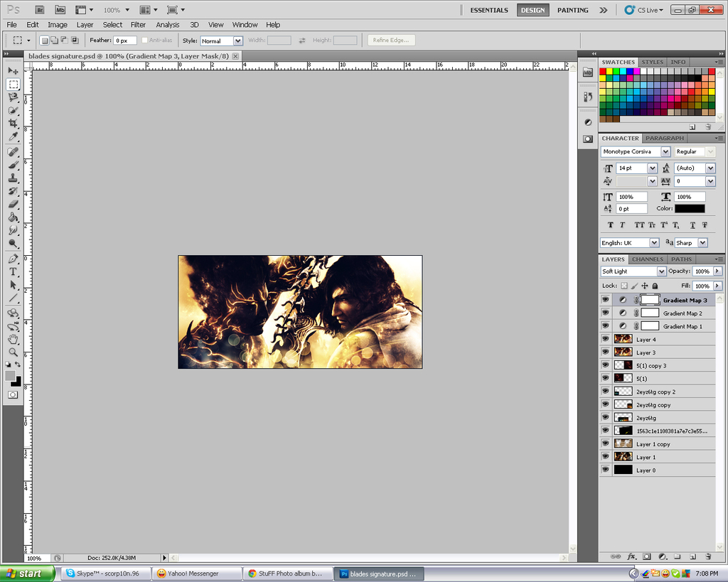Select the Line shape tool
The image size is (728, 582).
point(13,298)
